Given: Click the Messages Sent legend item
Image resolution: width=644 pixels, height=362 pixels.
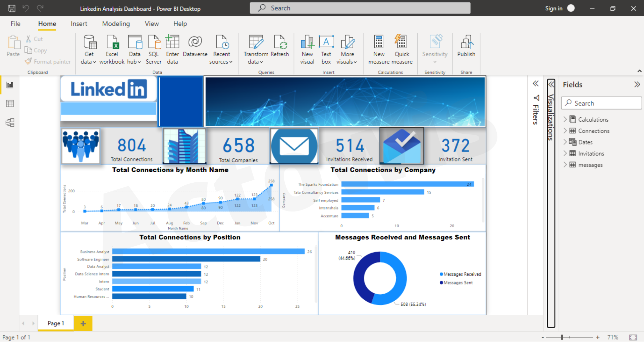Looking at the screenshot, I should click(456, 283).
